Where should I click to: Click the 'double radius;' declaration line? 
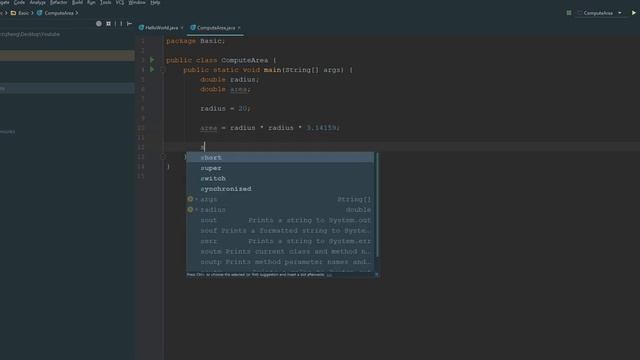click(x=229, y=80)
